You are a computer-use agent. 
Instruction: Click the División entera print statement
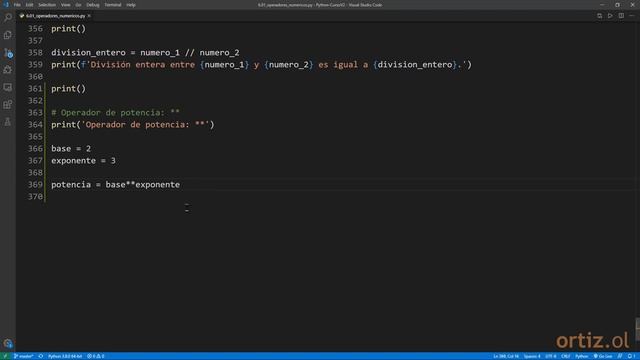click(x=261, y=64)
